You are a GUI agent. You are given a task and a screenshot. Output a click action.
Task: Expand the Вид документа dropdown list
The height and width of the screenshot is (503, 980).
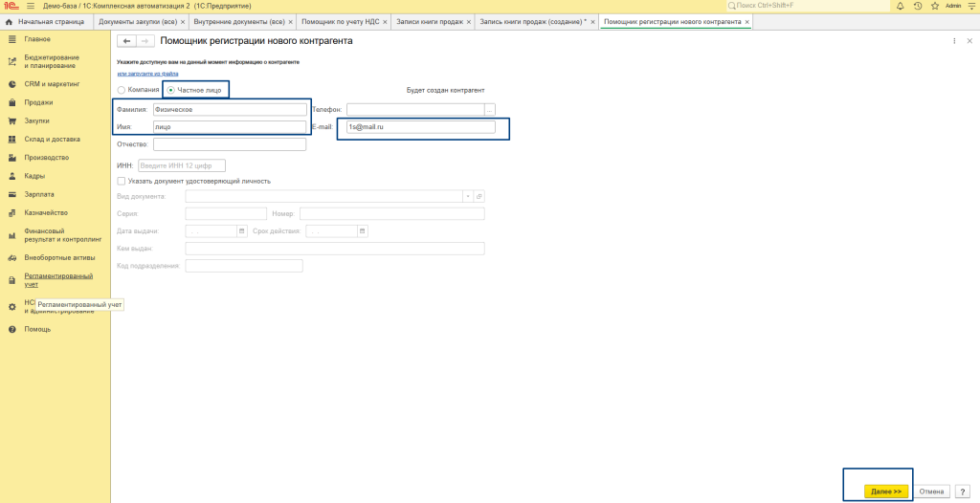[468, 196]
